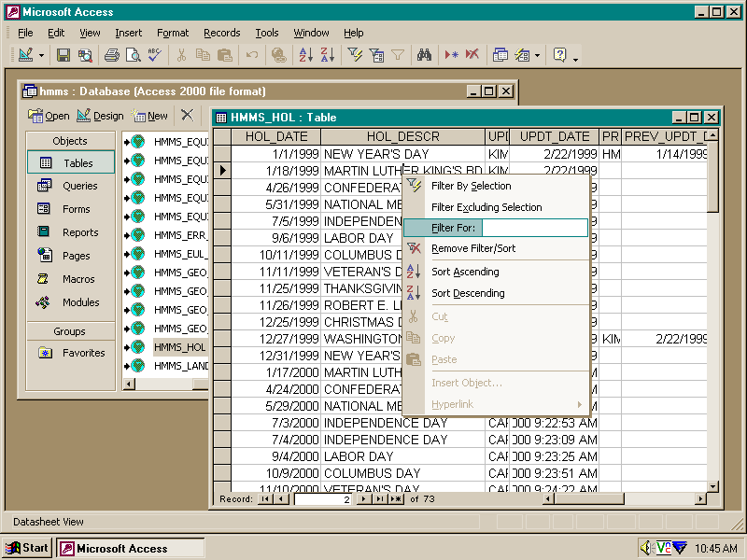Click the Save floppy disk icon
This screenshot has height=560, width=747.
click(x=63, y=55)
